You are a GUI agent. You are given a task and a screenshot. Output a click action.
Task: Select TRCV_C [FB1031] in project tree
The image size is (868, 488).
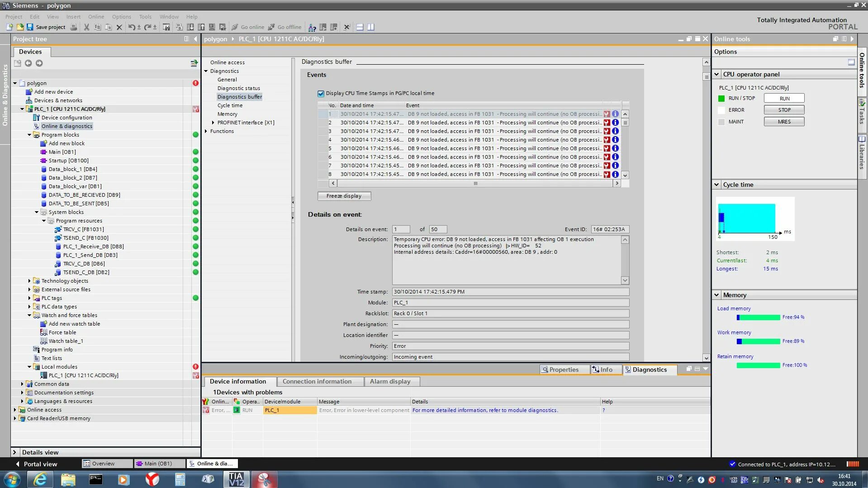pyautogui.click(x=83, y=229)
